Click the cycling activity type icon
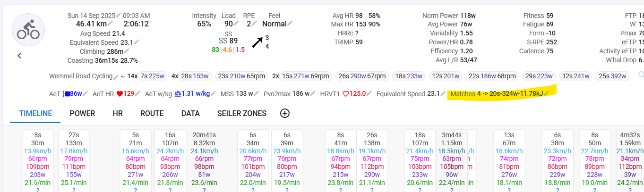 coord(28,29)
